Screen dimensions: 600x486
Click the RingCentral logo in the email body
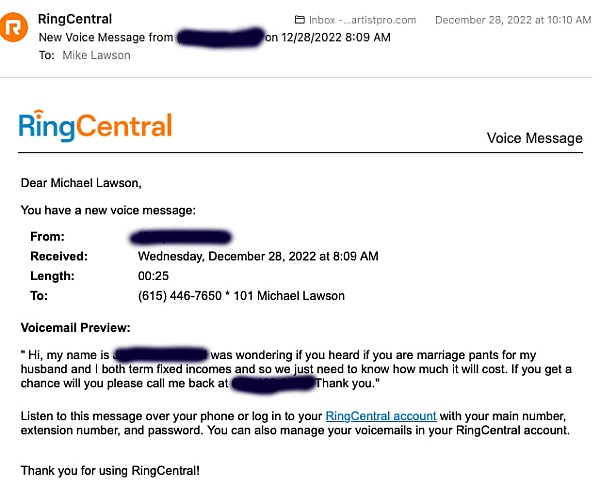(96, 125)
